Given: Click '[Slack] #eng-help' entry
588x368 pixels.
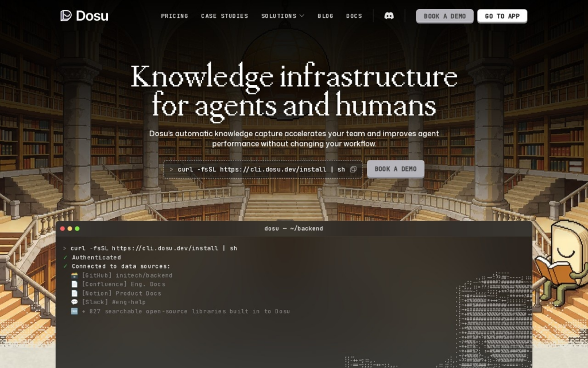Looking at the screenshot, I should pyautogui.click(x=114, y=302).
